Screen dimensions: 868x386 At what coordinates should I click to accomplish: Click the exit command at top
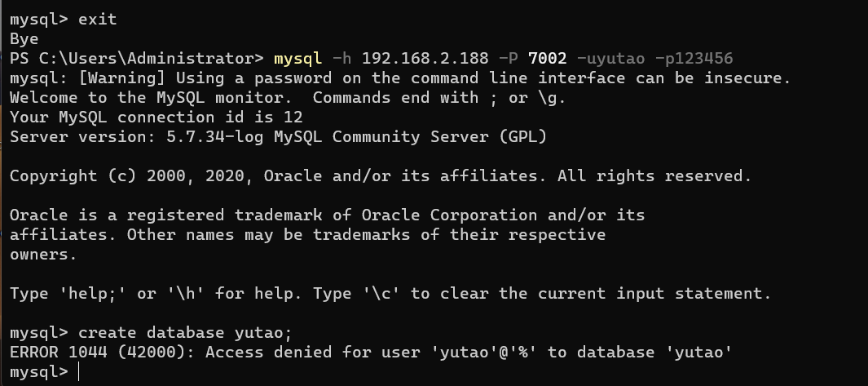tap(98, 20)
